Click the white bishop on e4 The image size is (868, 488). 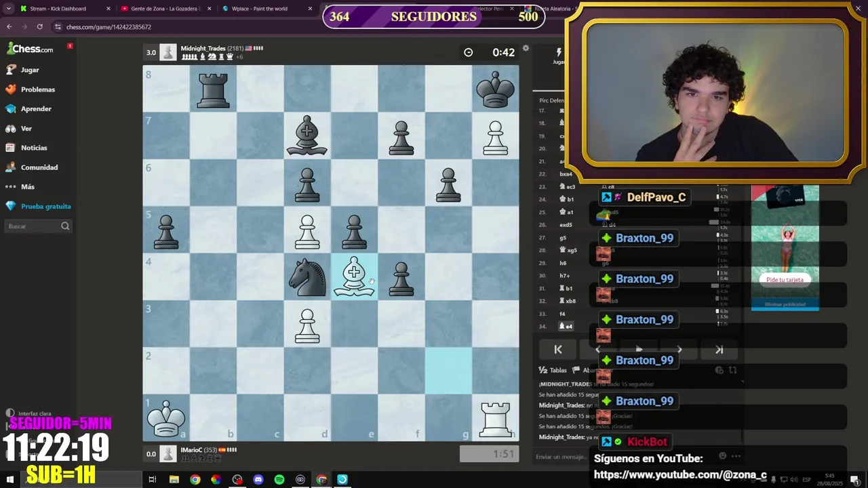tap(354, 277)
